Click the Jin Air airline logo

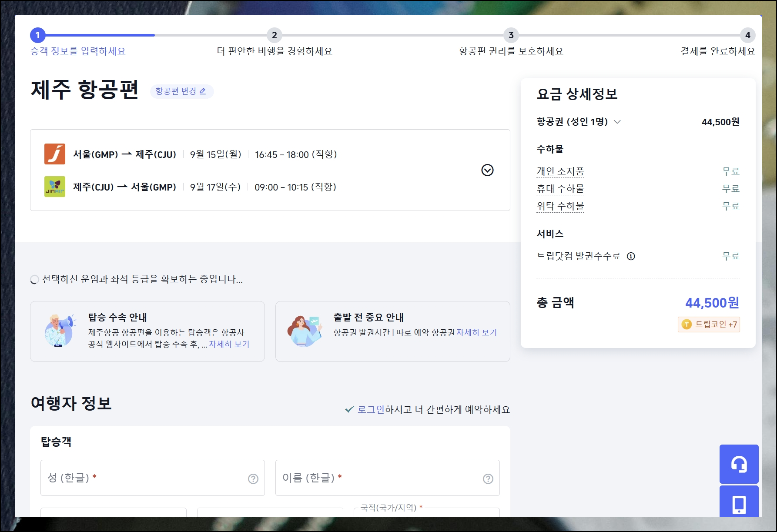(55, 187)
